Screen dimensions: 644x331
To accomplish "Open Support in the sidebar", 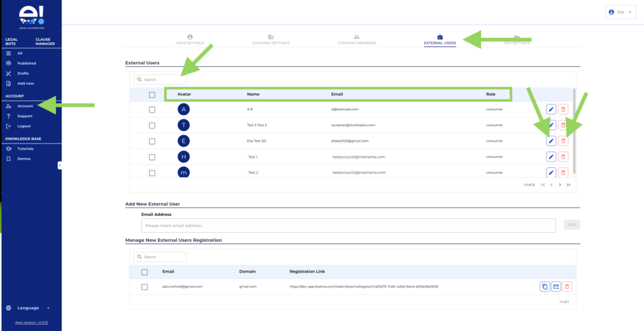I will 25,116.
